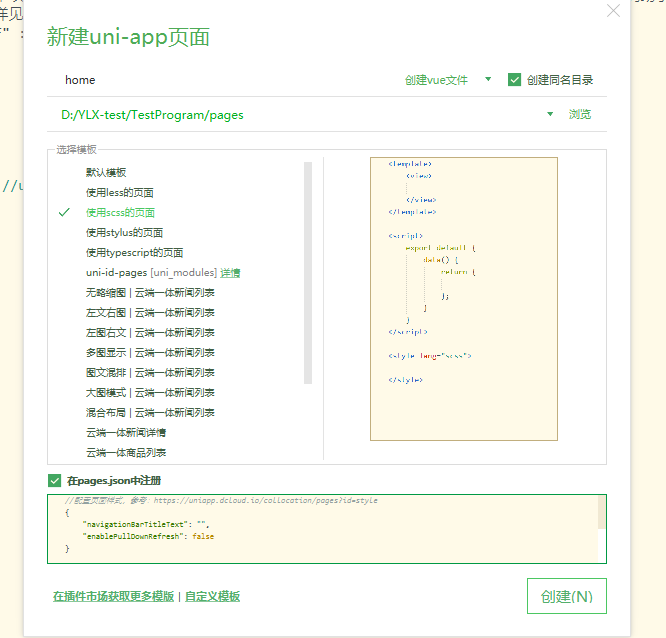Viewport: 666px width, 638px height.
Task: Click the 创建(N) button
Action: (567, 596)
